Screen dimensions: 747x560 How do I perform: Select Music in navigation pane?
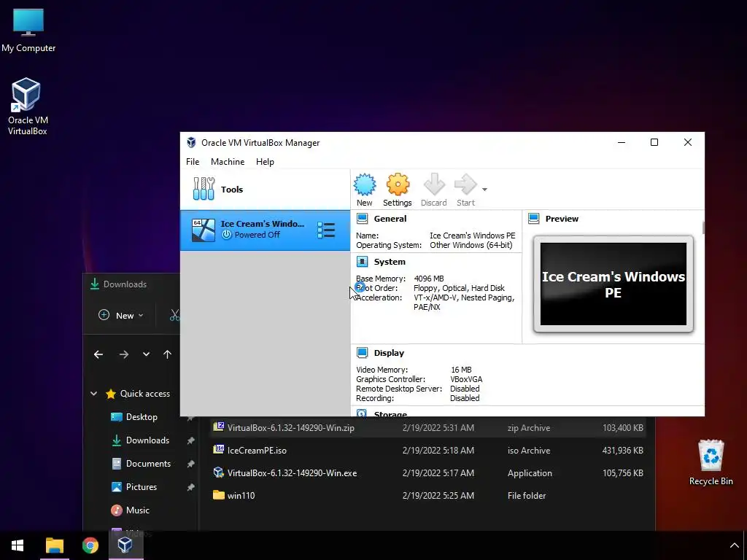coord(138,510)
